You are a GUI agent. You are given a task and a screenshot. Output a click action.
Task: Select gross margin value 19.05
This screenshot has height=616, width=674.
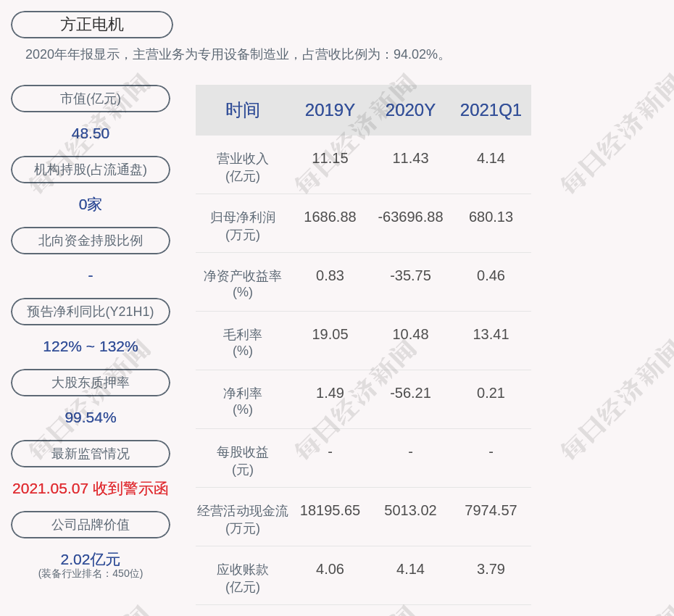pos(330,334)
